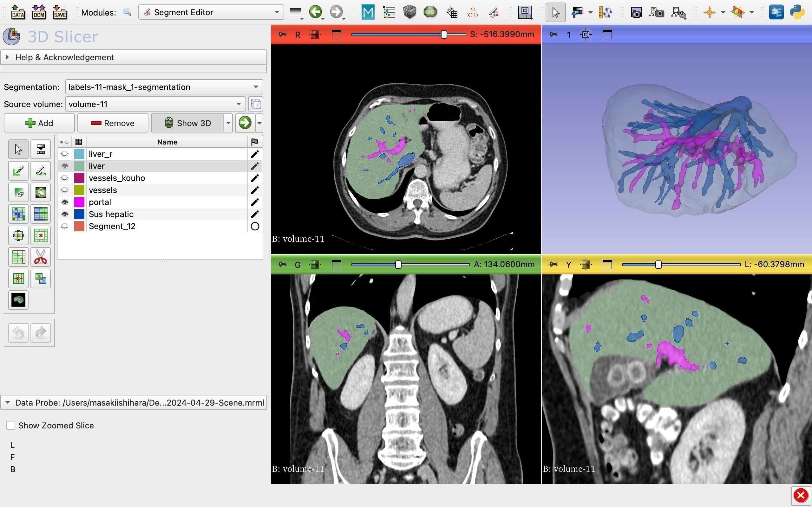This screenshot has height=507, width=812.
Task: Select the Scissors effect tool
Action: 41,257
